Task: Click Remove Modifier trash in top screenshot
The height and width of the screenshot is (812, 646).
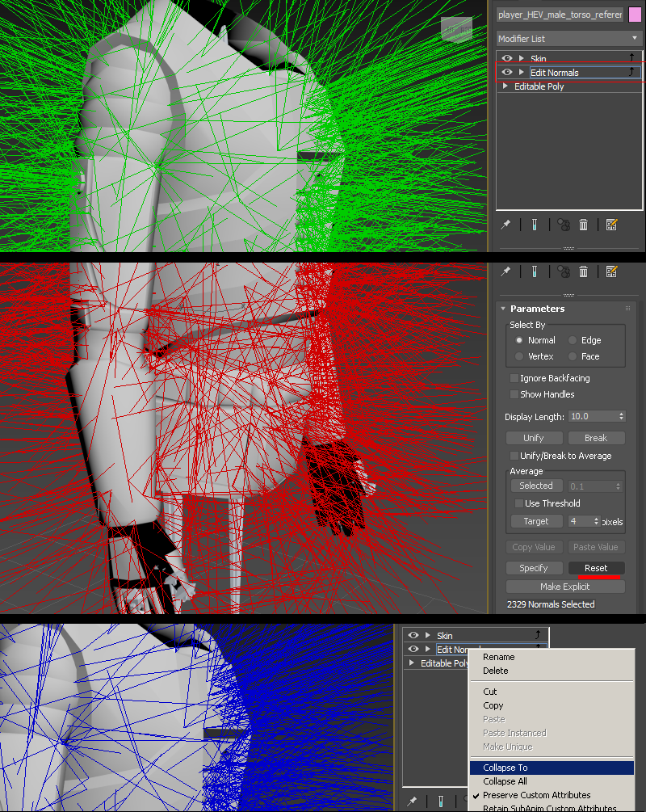Action: point(583,225)
